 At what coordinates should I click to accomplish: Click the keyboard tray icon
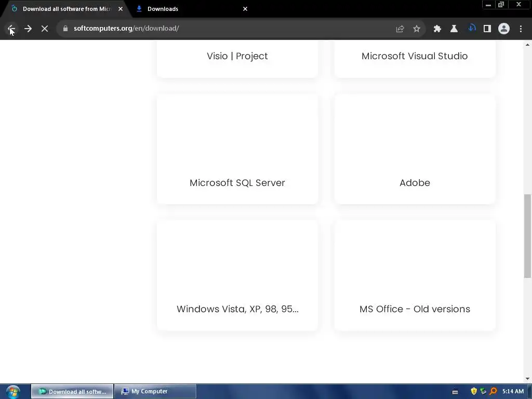coord(455,392)
